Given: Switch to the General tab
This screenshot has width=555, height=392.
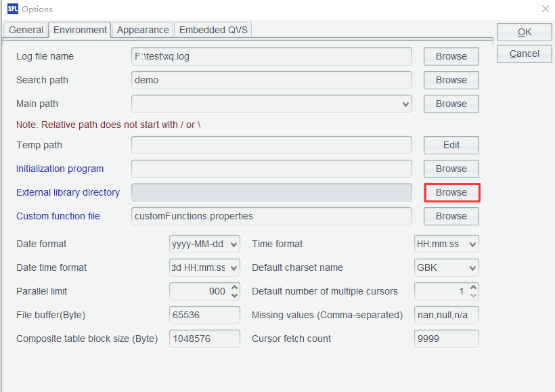Looking at the screenshot, I should [26, 30].
